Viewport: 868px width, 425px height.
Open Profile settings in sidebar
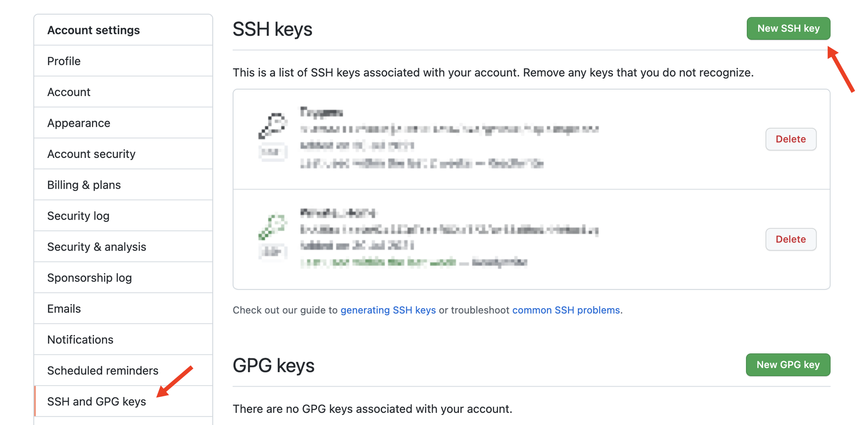[123, 61]
